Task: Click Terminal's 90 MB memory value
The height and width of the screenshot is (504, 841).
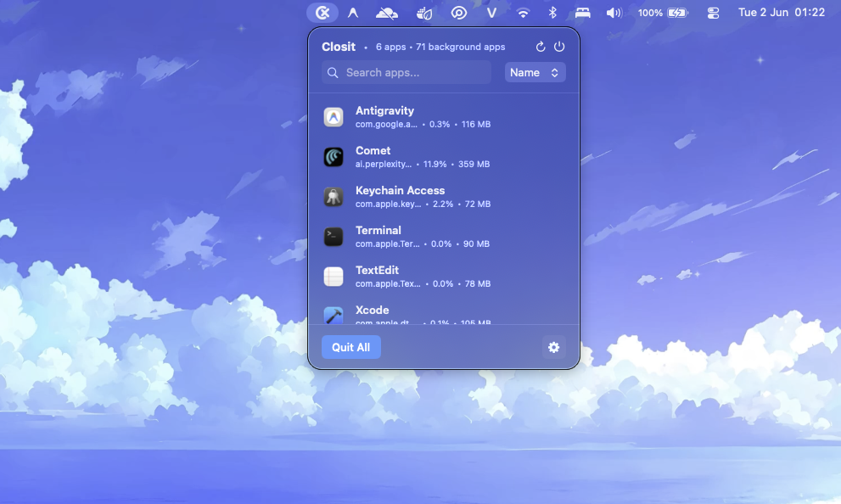Action: point(476,244)
